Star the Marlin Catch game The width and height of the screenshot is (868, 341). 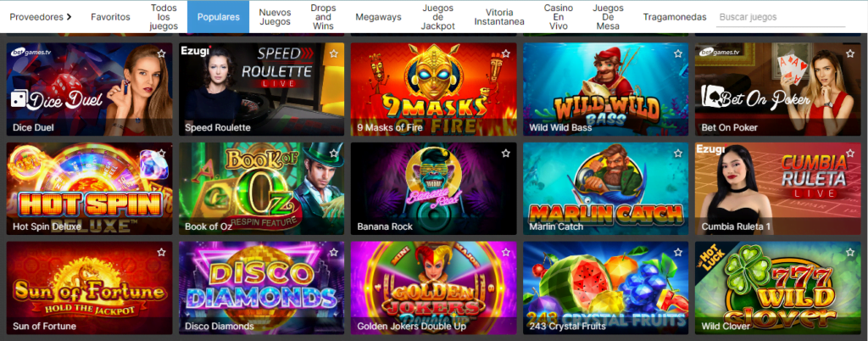pyautogui.click(x=678, y=154)
